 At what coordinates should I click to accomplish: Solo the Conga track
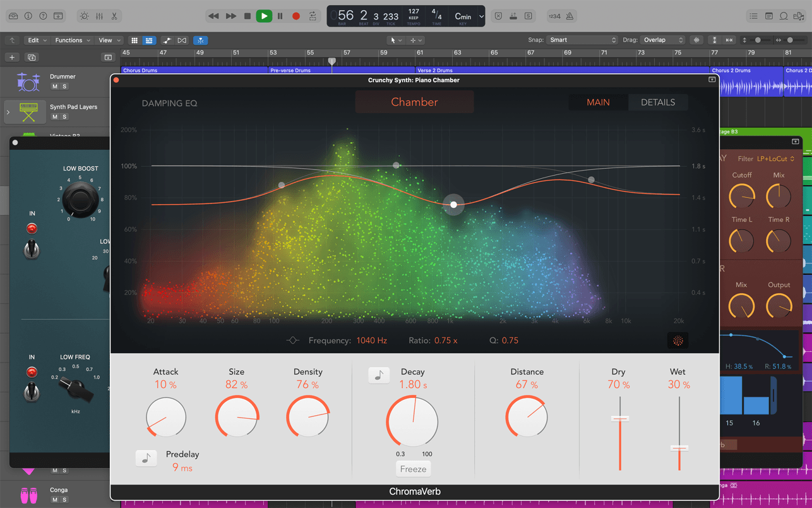(x=64, y=500)
